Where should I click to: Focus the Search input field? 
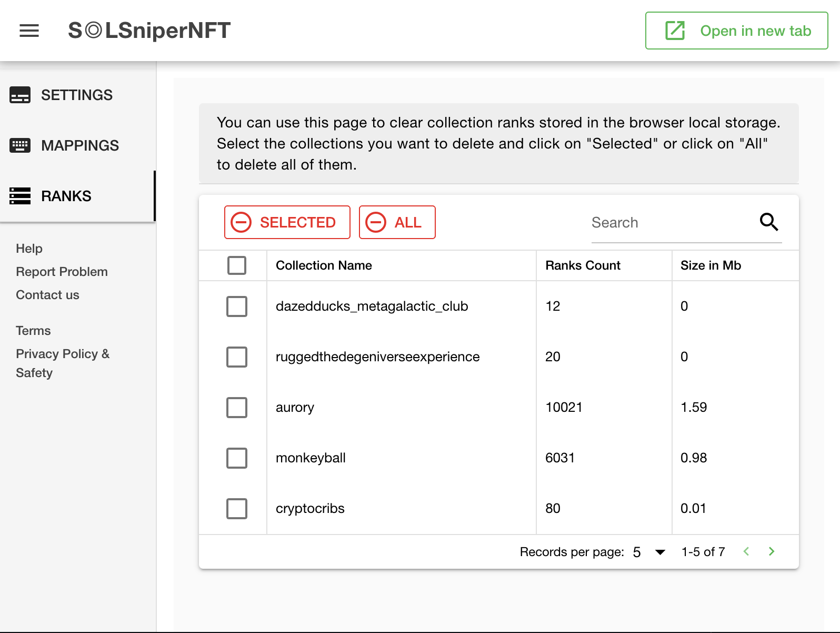pos(671,223)
